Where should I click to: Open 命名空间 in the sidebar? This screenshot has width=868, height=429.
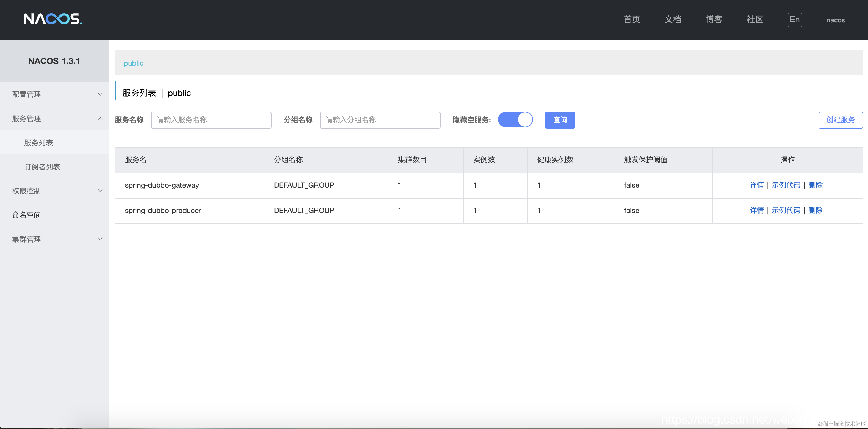(x=27, y=215)
